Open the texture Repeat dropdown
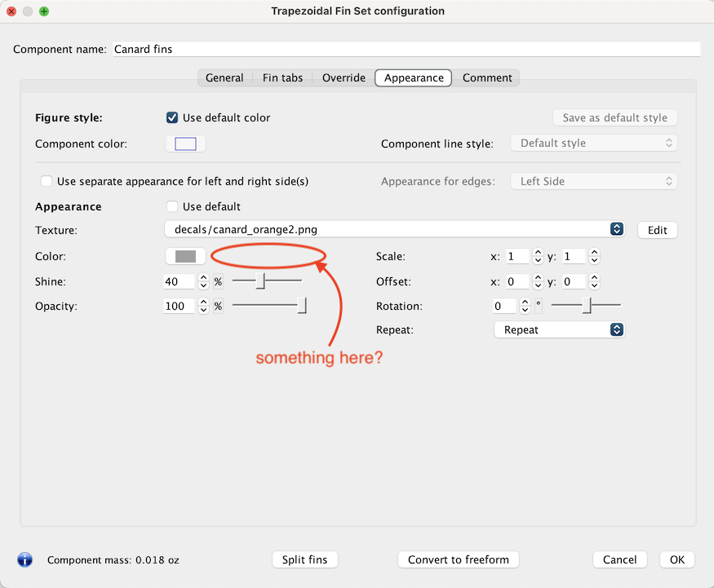714x588 pixels. coord(559,329)
